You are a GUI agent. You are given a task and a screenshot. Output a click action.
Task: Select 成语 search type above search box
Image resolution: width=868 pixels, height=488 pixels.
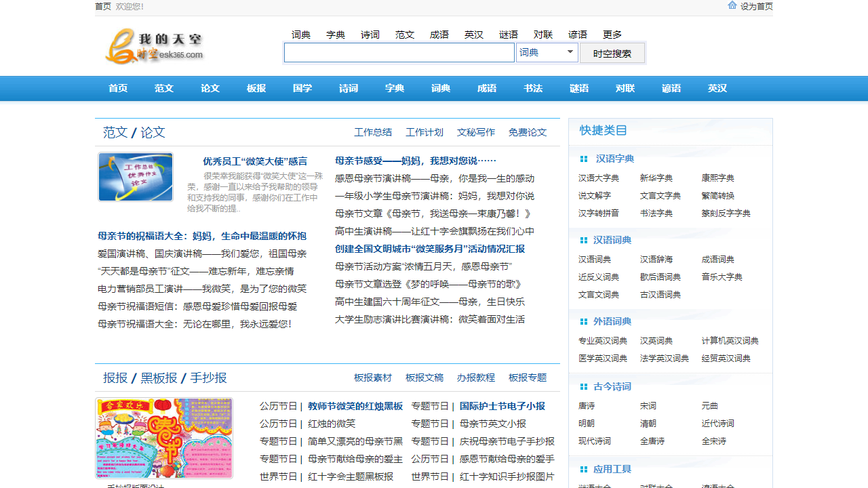point(439,35)
